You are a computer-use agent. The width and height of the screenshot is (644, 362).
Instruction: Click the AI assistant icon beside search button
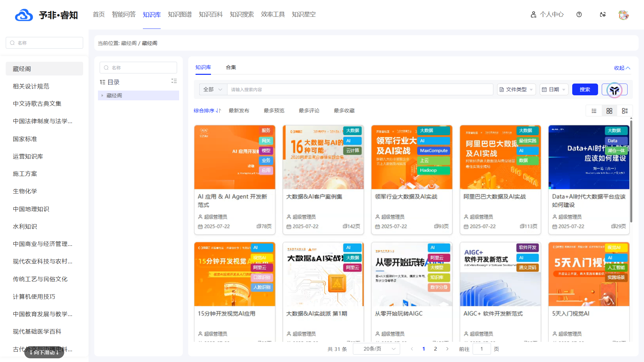pyautogui.click(x=614, y=90)
